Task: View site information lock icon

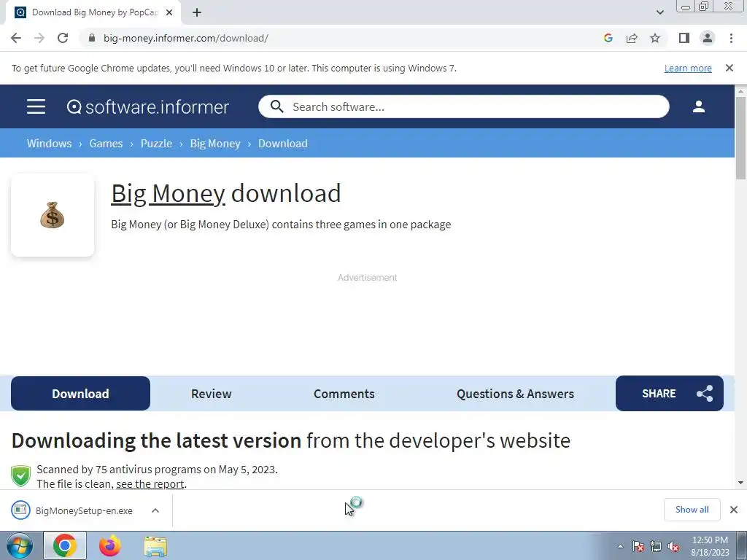Action: [92, 38]
